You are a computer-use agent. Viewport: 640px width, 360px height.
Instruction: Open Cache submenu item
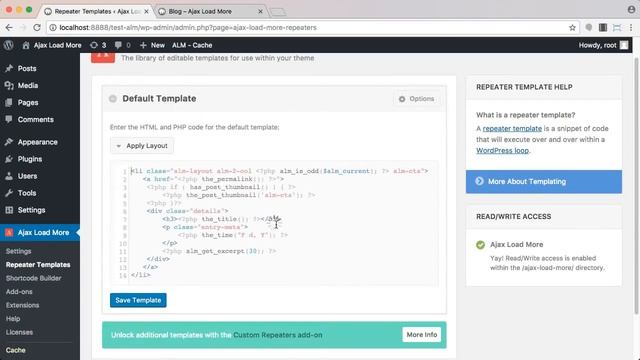pyautogui.click(x=16, y=350)
